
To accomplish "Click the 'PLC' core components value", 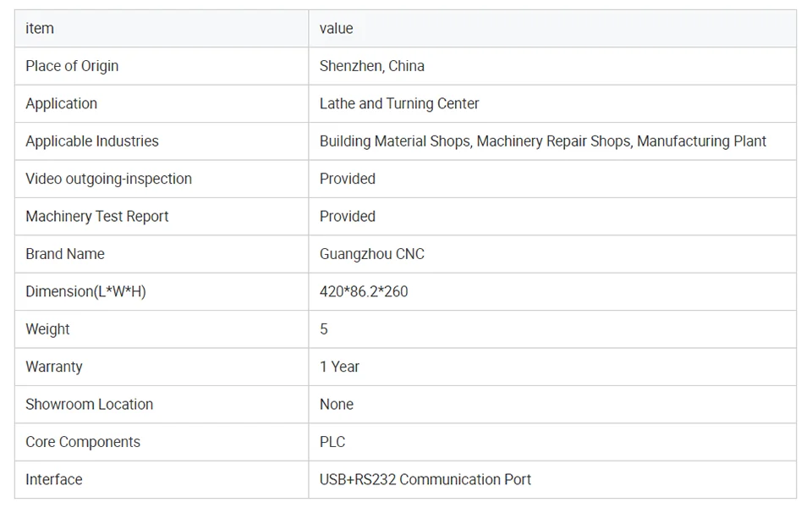I will (332, 442).
